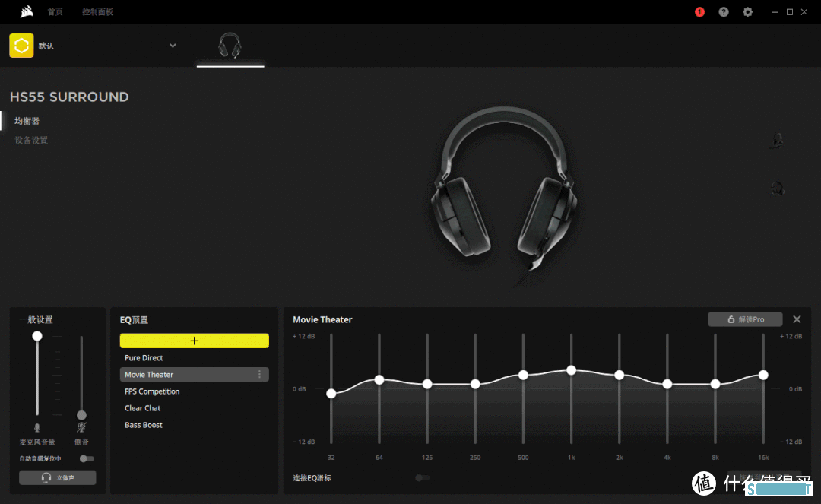The width and height of the screenshot is (821, 504).
Task: Click the yellow default profile icon
Action: (x=21, y=46)
